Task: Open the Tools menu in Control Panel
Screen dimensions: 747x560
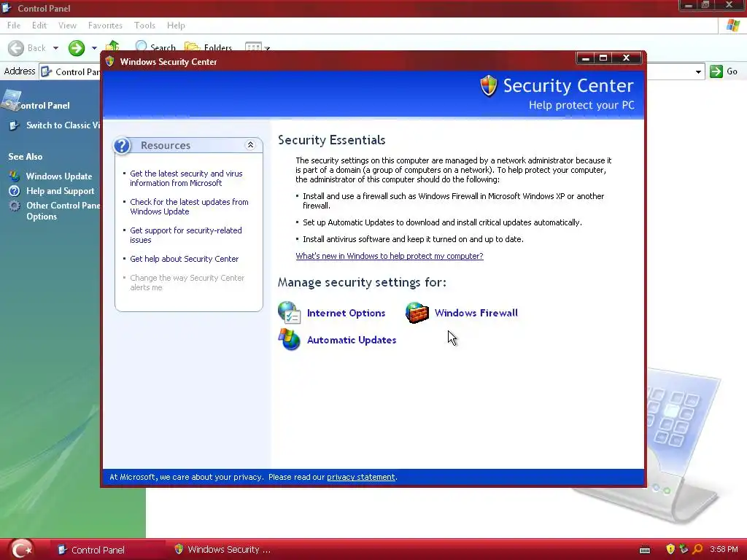Action: point(144,26)
